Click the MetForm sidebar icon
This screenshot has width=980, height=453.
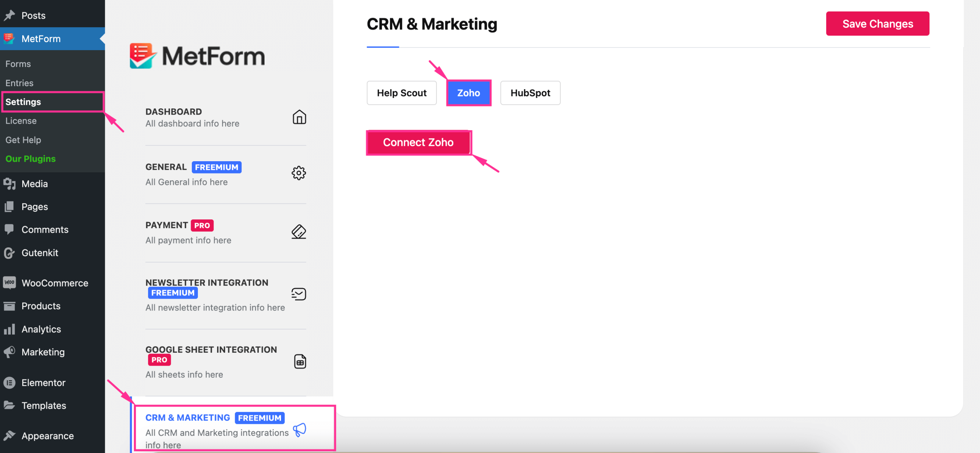pyautogui.click(x=9, y=39)
